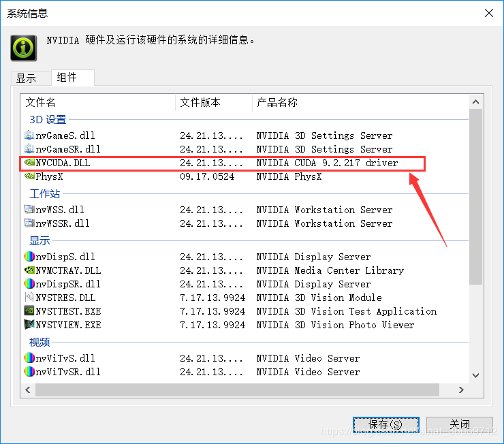Click the NVSTRES.DLL file icon
The width and height of the screenshot is (504, 444).
point(29,297)
